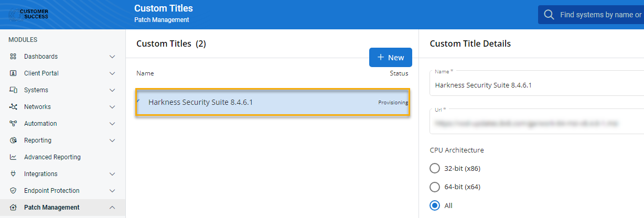The image size is (644, 218).
Task: Click the Name field in Custom Title Details
Action: click(x=535, y=85)
